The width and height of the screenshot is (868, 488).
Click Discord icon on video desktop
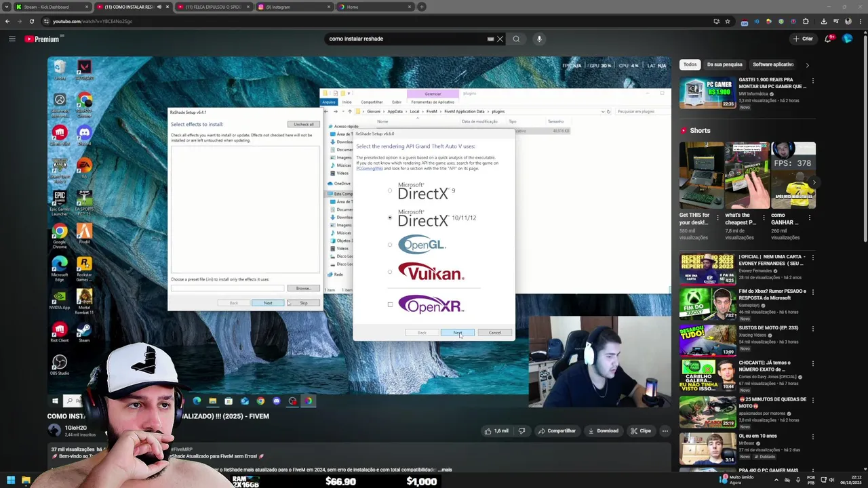[x=84, y=134]
